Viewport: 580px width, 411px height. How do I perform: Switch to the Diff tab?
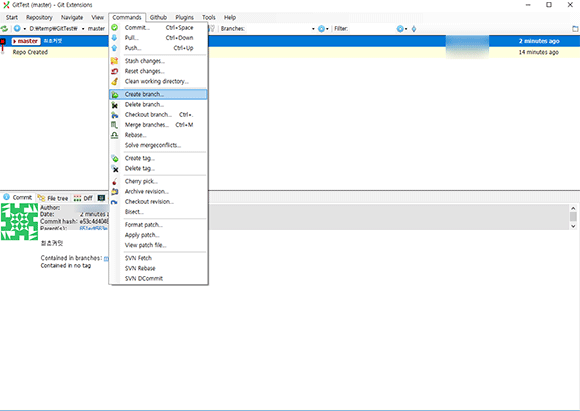(x=83, y=198)
